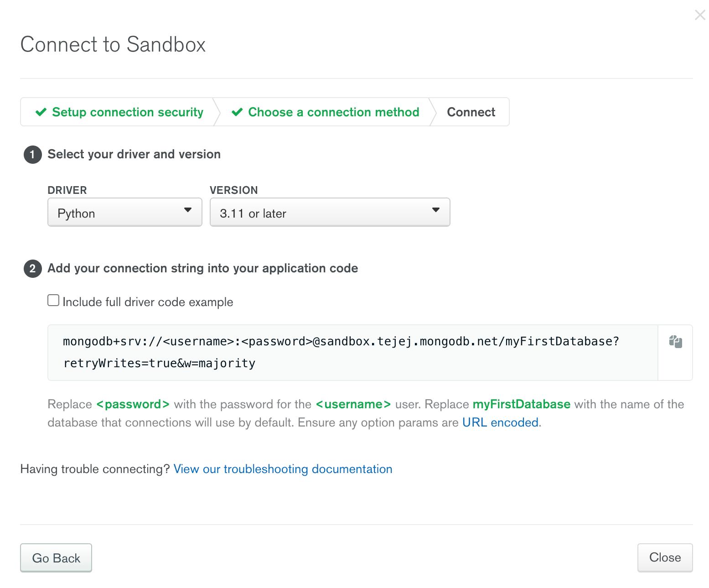Click the green checkmark beside Setup connection security
Screen dimensions: 709x588
41,112
